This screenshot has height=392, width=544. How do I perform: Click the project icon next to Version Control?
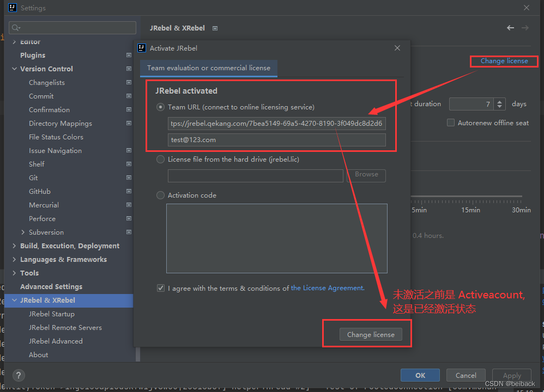[129, 69]
